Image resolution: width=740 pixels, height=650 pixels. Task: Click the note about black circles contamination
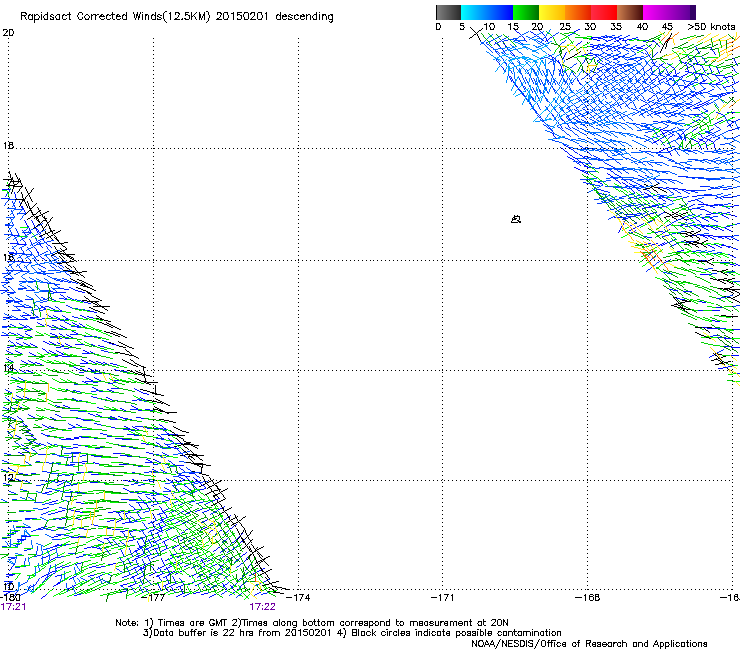449,633
